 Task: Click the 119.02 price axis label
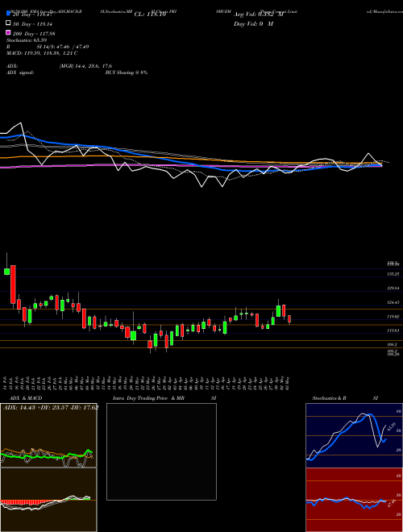click(x=394, y=316)
